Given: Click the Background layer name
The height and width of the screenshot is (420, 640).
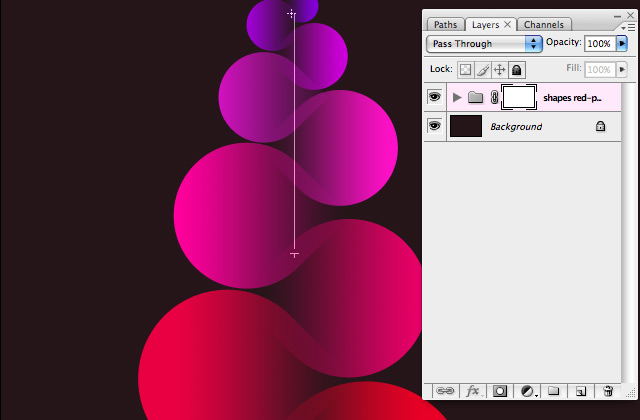Looking at the screenshot, I should click(x=516, y=127).
